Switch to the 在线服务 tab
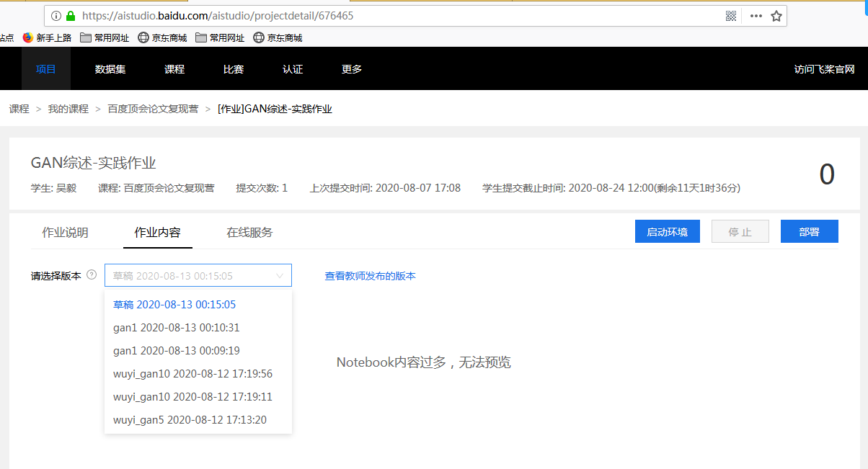 249,232
